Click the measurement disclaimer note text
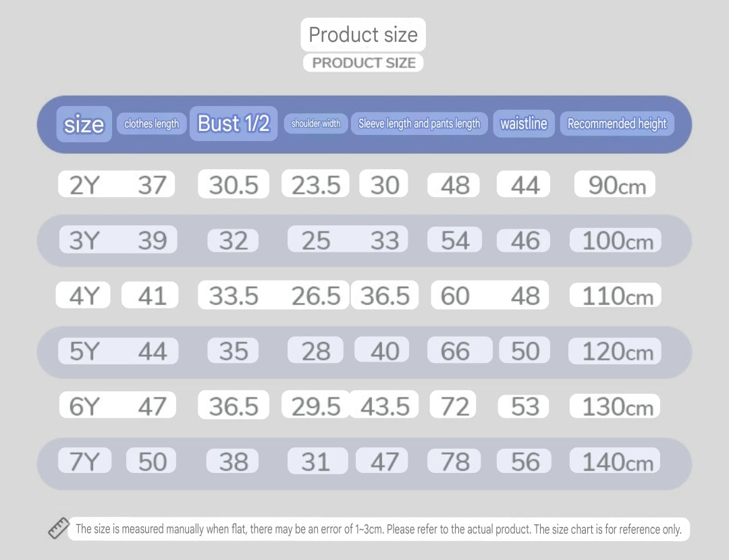The width and height of the screenshot is (729, 560). pos(379,529)
